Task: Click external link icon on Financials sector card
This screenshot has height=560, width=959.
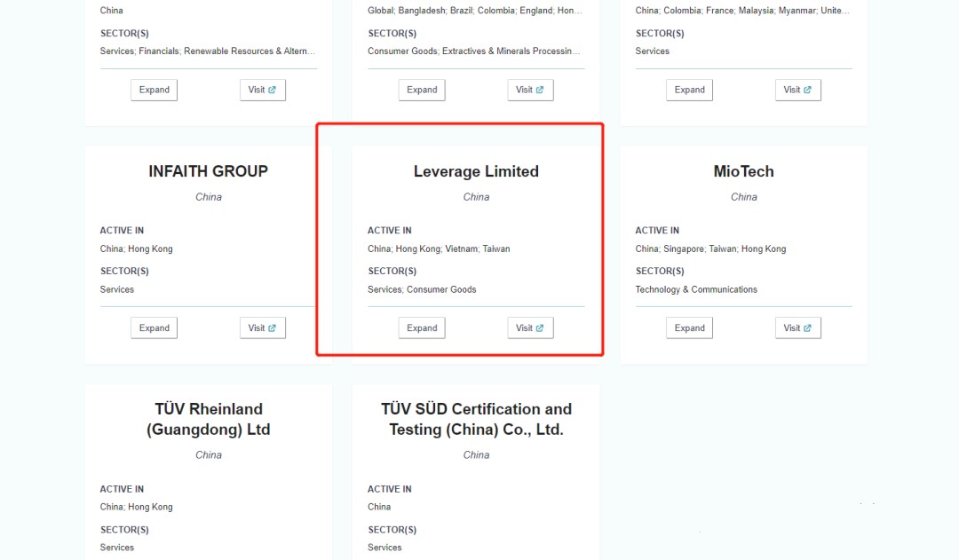Action: coord(272,90)
